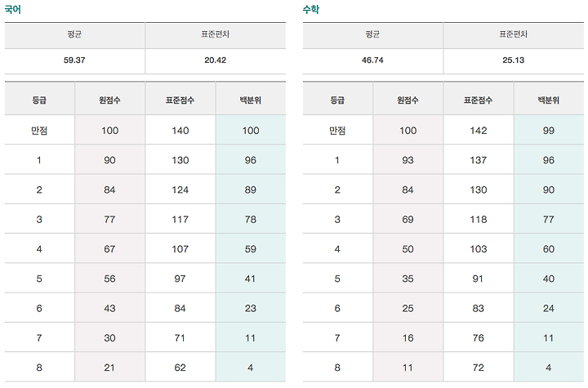
Task: Click 수학 grade 3 원점수 69
Action: point(408,220)
